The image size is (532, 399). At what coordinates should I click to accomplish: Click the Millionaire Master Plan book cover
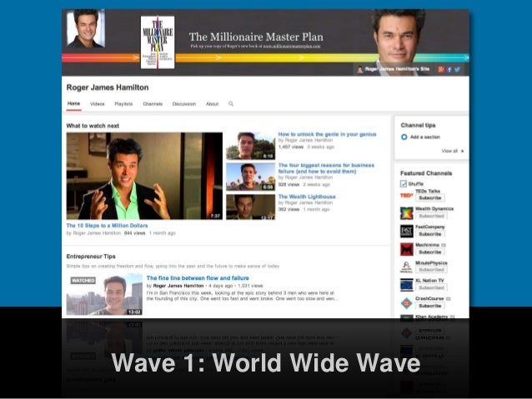pos(158,42)
